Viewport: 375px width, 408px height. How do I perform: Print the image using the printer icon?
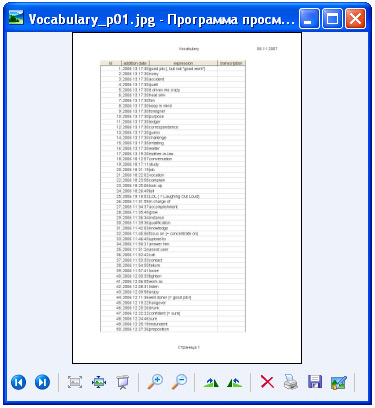(291, 382)
